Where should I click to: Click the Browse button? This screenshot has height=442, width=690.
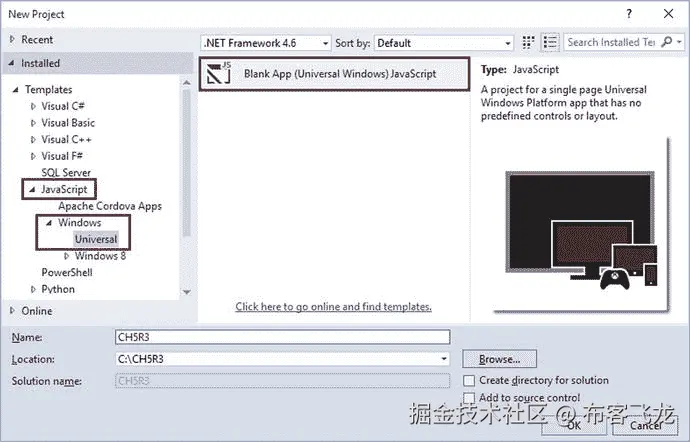point(499,359)
